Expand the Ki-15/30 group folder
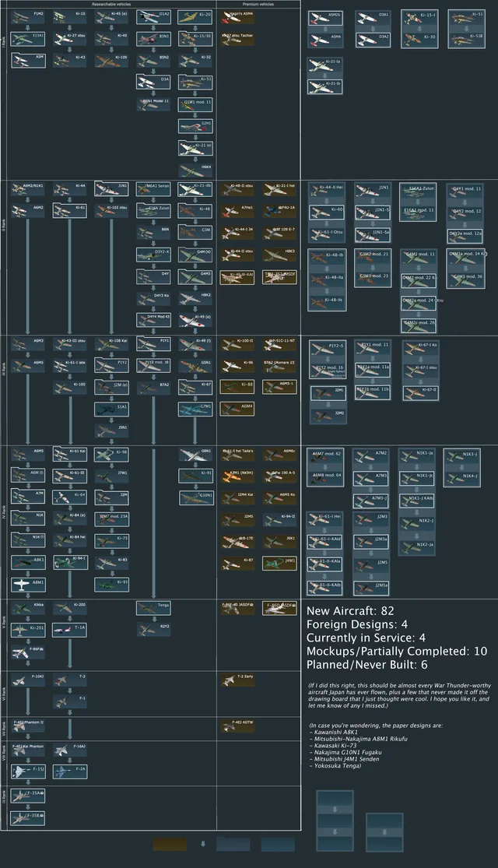This screenshot has height=868, width=498. coord(195,39)
